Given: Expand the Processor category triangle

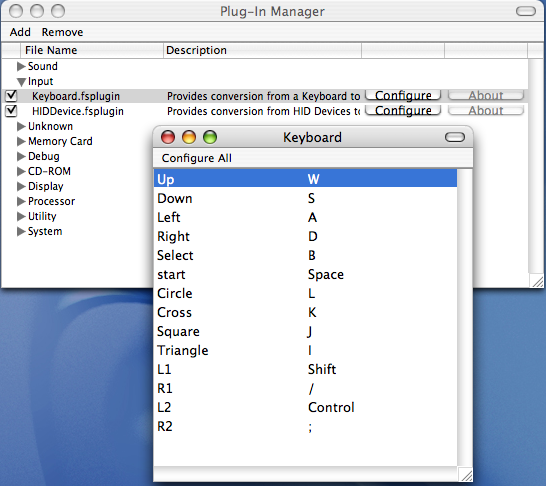Looking at the screenshot, I should coord(21,201).
